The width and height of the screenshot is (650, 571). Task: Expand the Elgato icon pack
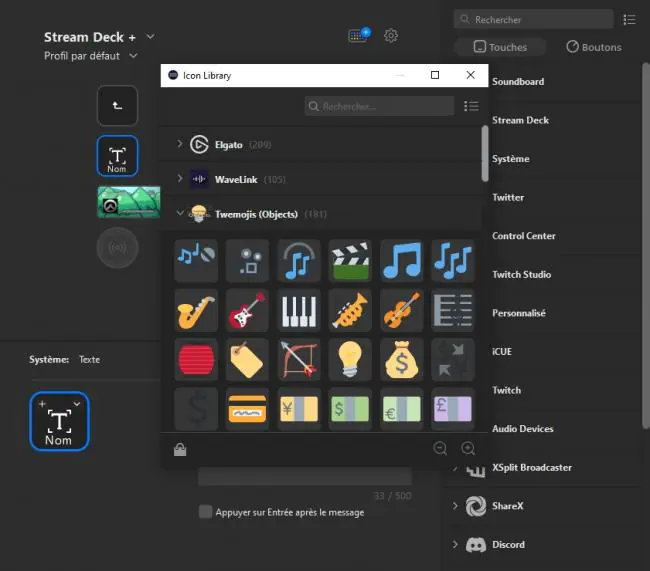tap(179, 144)
